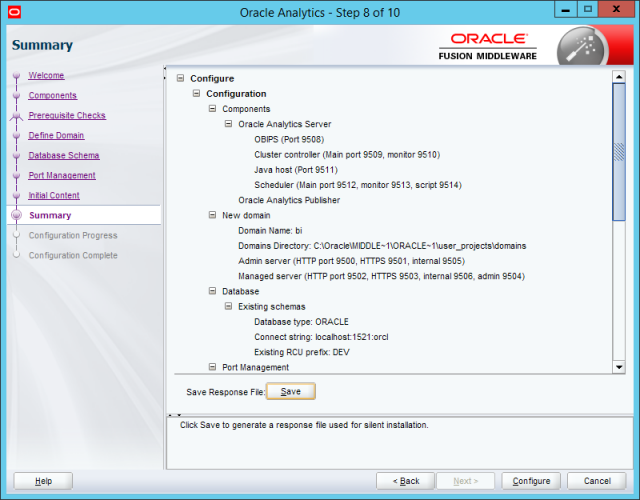Select the Scheduler ports row
The image size is (640, 500).
point(358,185)
